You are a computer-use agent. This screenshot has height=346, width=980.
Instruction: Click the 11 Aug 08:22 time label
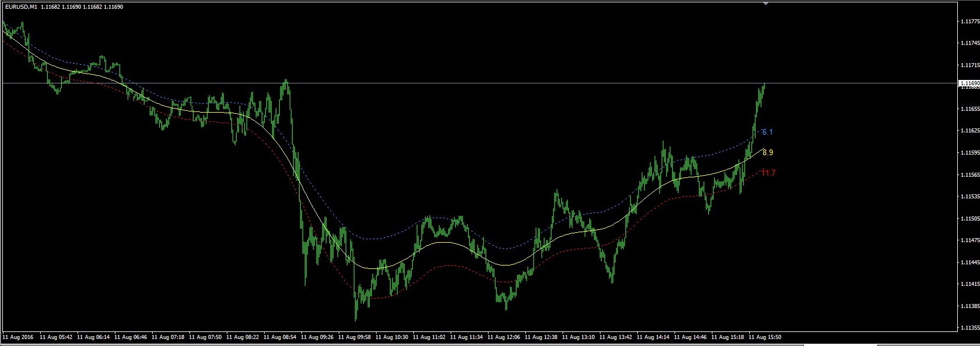[243, 337]
